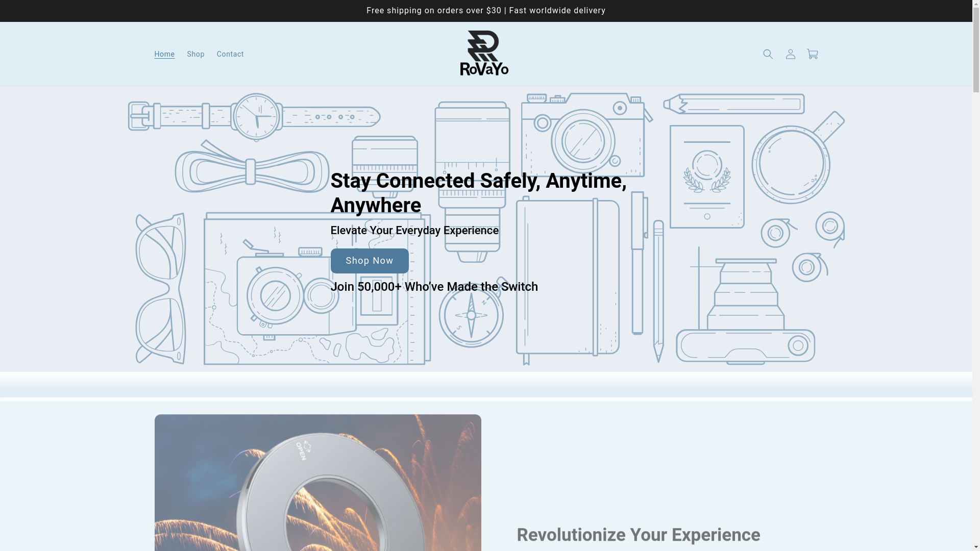Image resolution: width=980 pixels, height=551 pixels.
Task: Click the 'Elevate Your Everyday Experience' subheading
Action: coord(414,230)
